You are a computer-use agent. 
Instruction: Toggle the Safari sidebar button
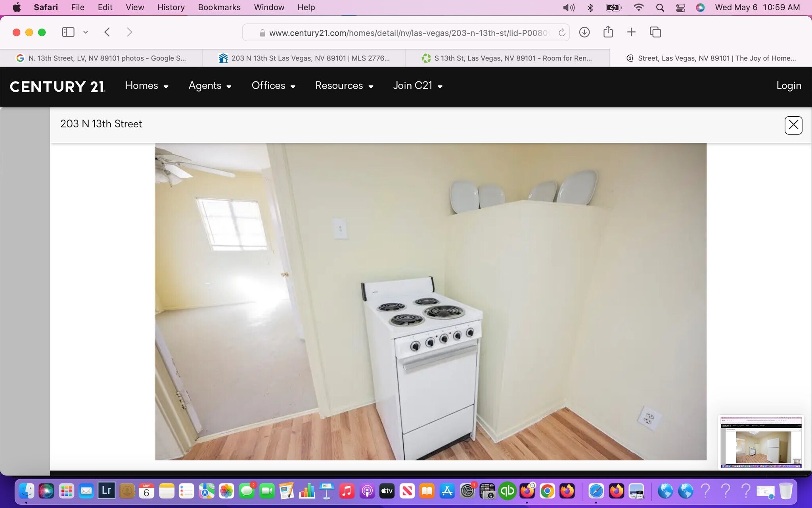[68, 32]
